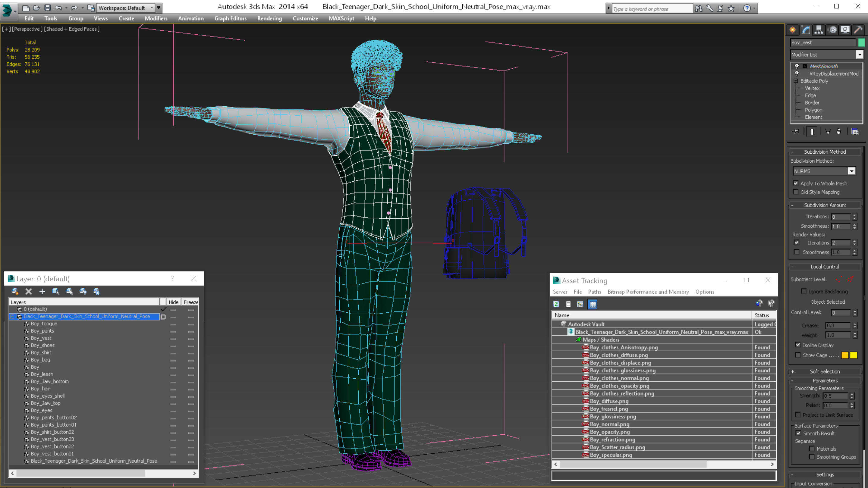The height and width of the screenshot is (488, 868).
Task: Collapse the Subdivision Amount rollout
Action: click(825, 205)
